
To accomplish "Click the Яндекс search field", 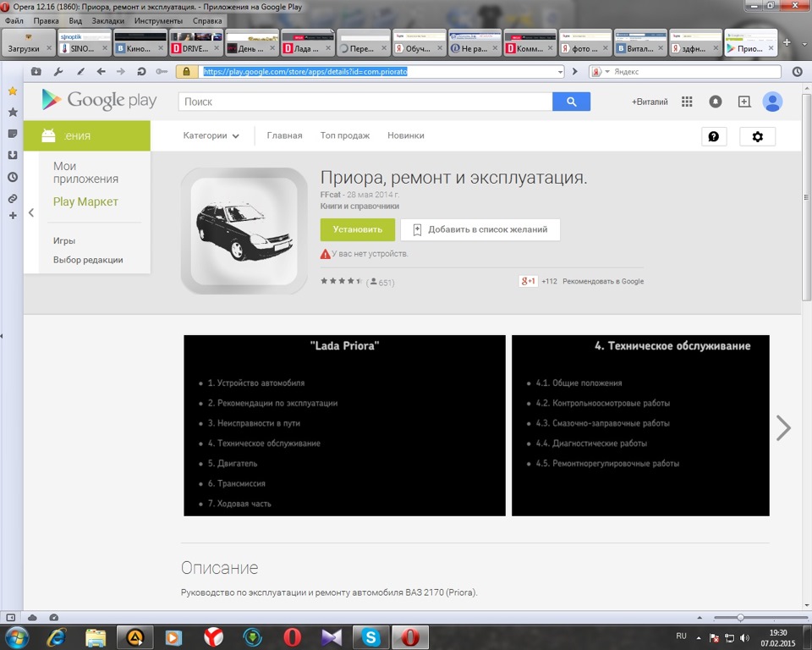I will click(695, 72).
